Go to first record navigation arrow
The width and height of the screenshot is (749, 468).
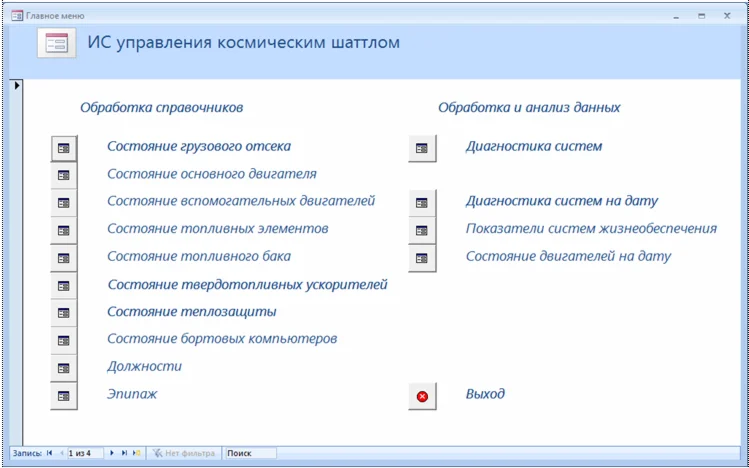(x=49, y=453)
